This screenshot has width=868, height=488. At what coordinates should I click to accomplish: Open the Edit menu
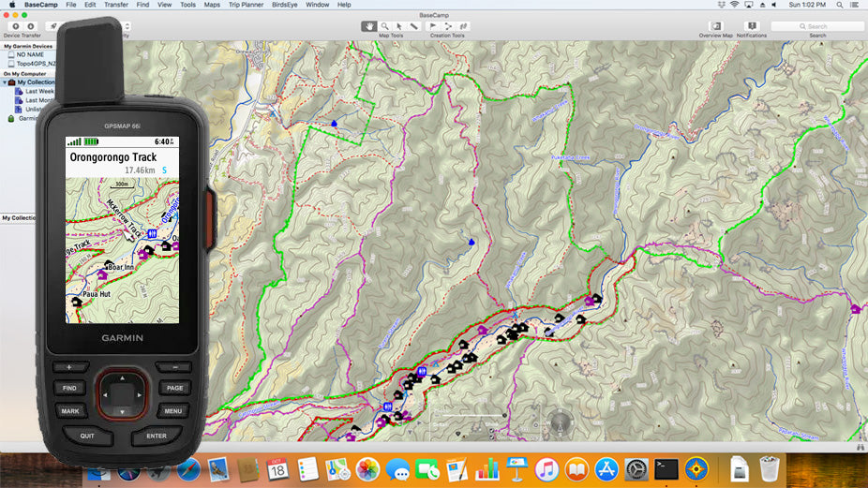click(x=90, y=5)
